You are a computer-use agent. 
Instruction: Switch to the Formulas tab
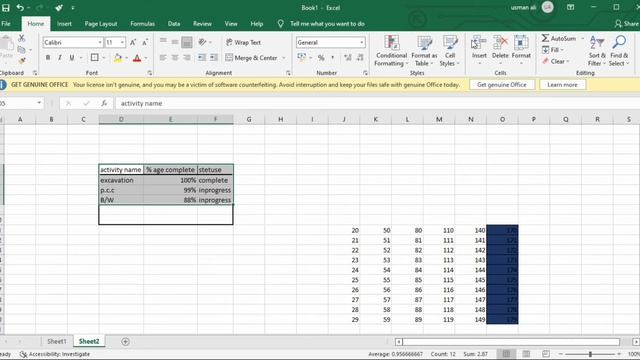coord(142,24)
